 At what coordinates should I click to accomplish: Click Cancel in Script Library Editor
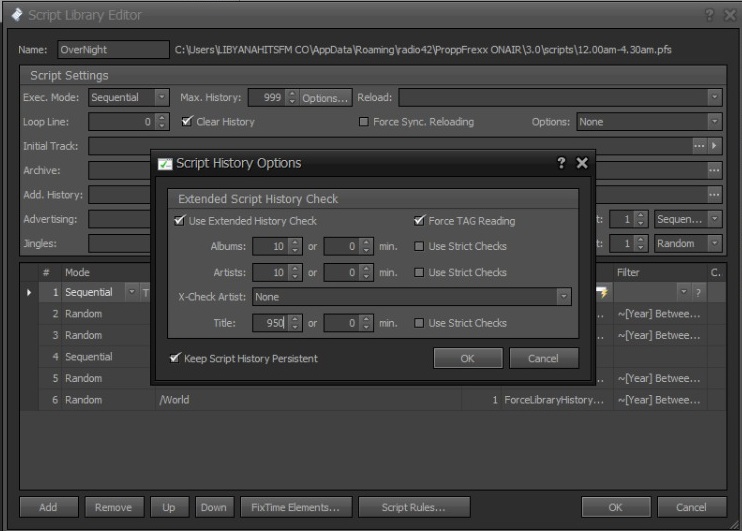tap(691, 507)
